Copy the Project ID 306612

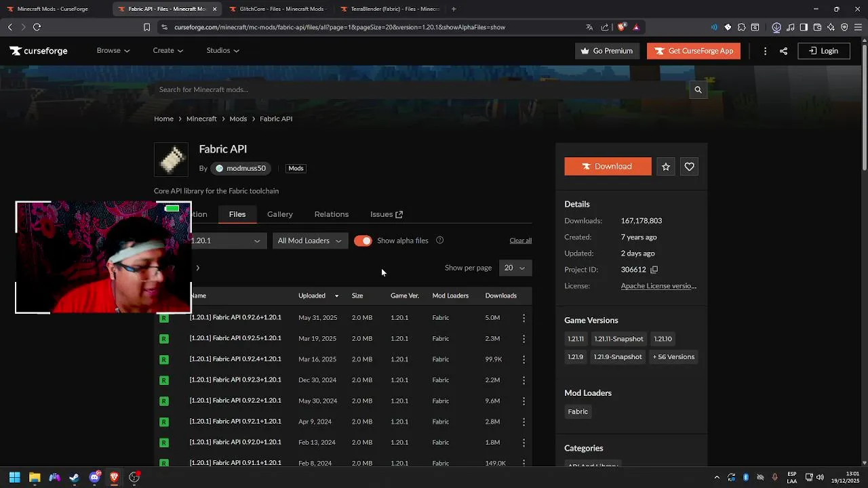(x=654, y=270)
